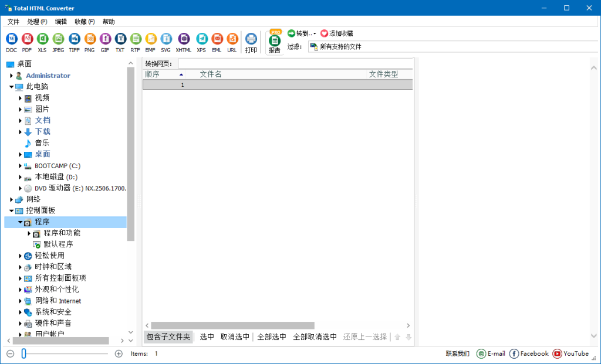The width and height of the screenshot is (601, 364).
Task: Expand the 系统和安全 node
Action: pyautogui.click(x=21, y=312)
